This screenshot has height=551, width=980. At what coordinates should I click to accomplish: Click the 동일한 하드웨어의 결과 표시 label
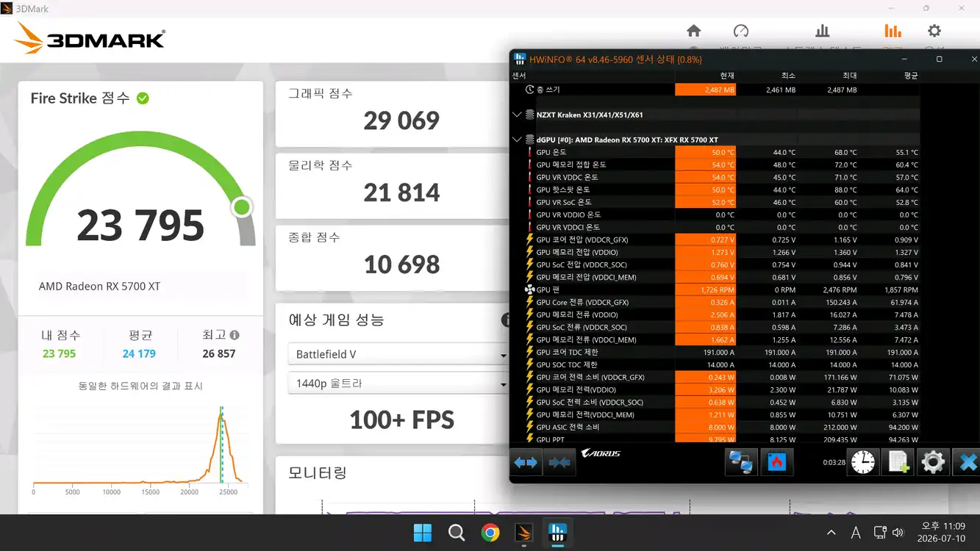click(x=140, y=386)
